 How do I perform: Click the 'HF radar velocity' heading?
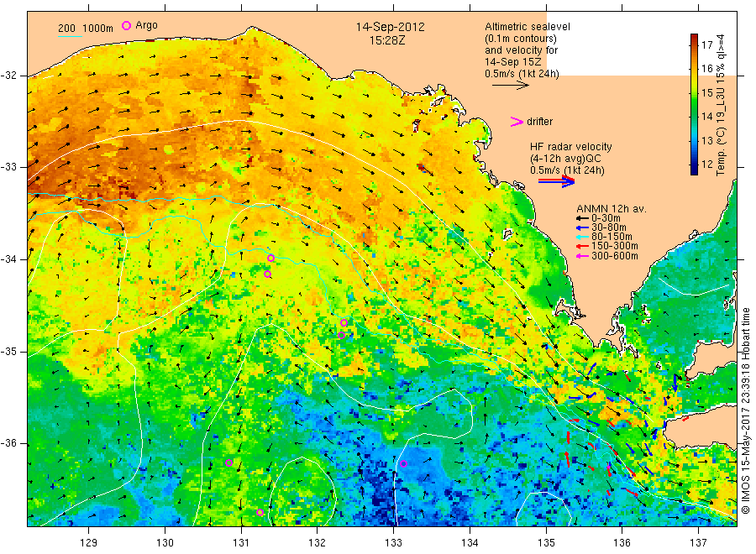pos(571,147)
